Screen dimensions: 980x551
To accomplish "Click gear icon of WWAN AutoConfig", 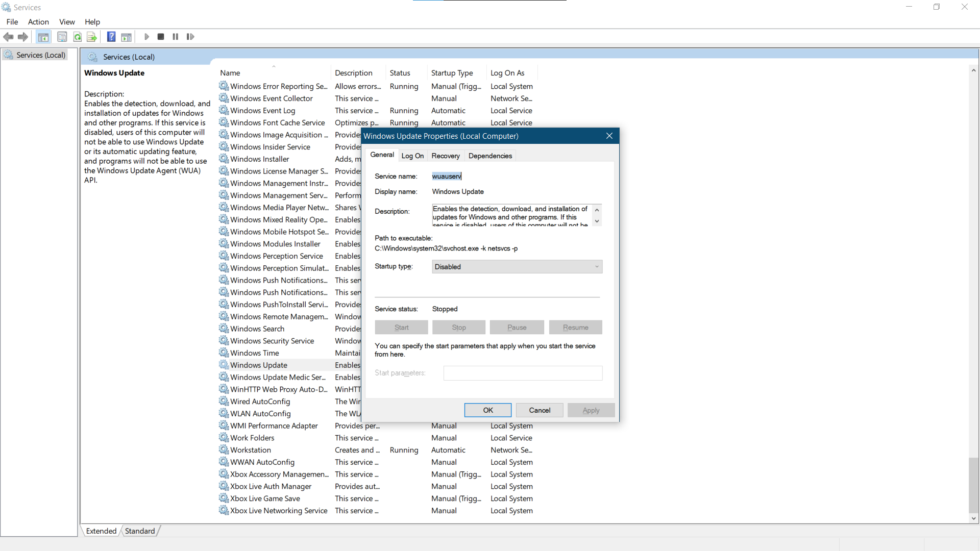I will pos(224,462).
